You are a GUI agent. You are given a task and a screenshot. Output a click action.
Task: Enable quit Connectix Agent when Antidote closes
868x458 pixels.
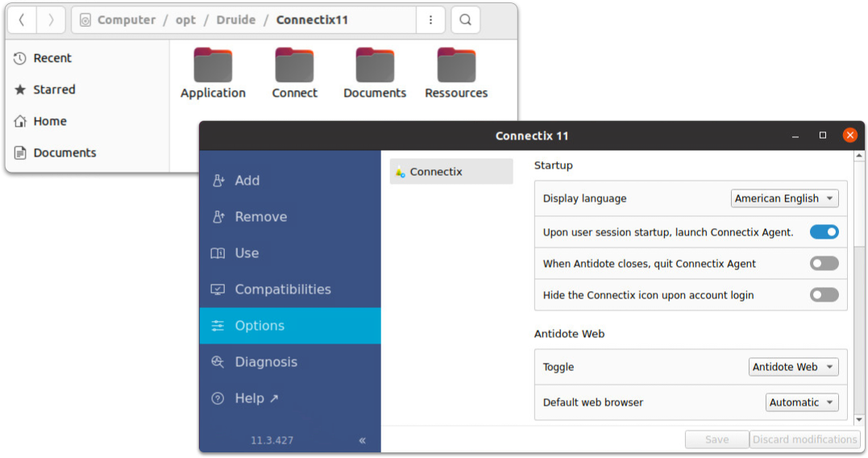click(824, 264)
